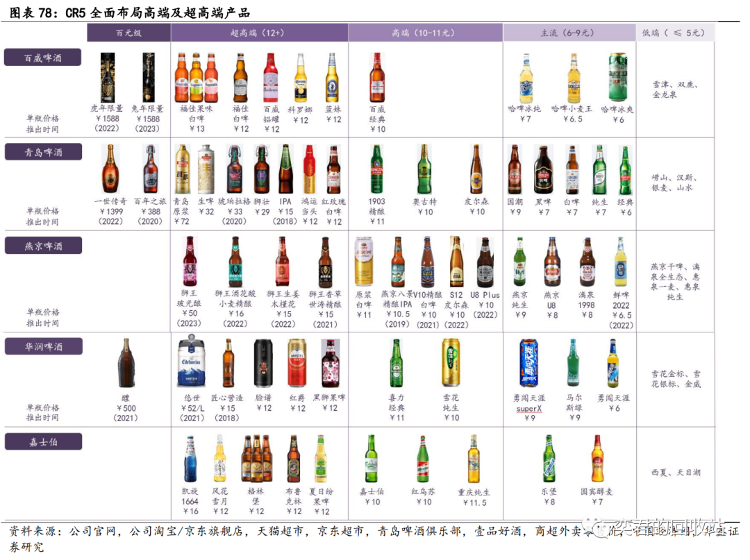Select the 资料来源 source line
The image size is (750, 560).
[374, 539]
